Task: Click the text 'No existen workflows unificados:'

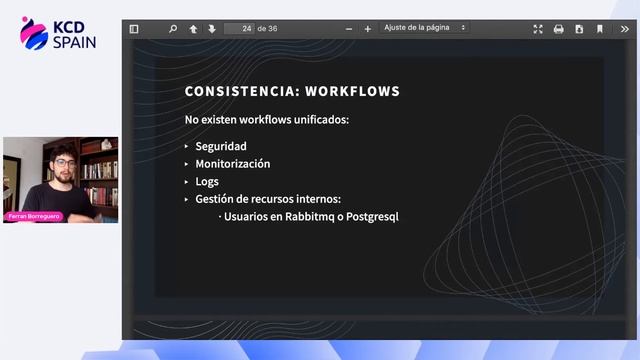Action: 267,120
